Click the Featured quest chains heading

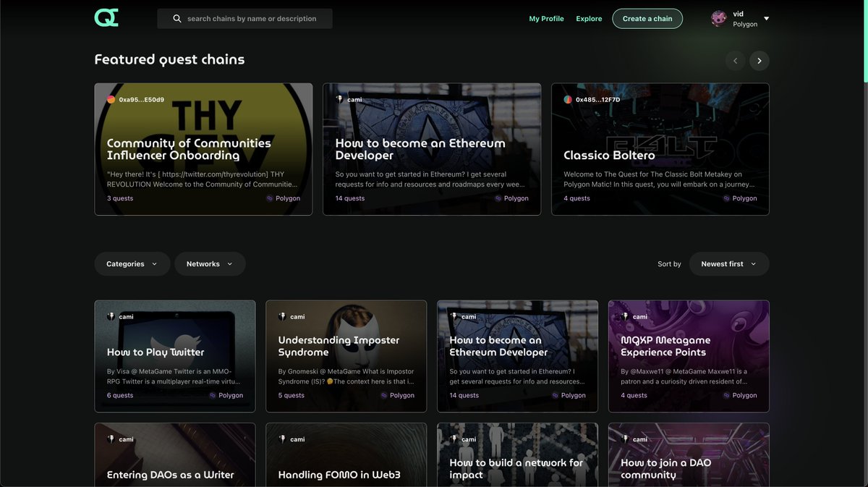coord(169,59)
